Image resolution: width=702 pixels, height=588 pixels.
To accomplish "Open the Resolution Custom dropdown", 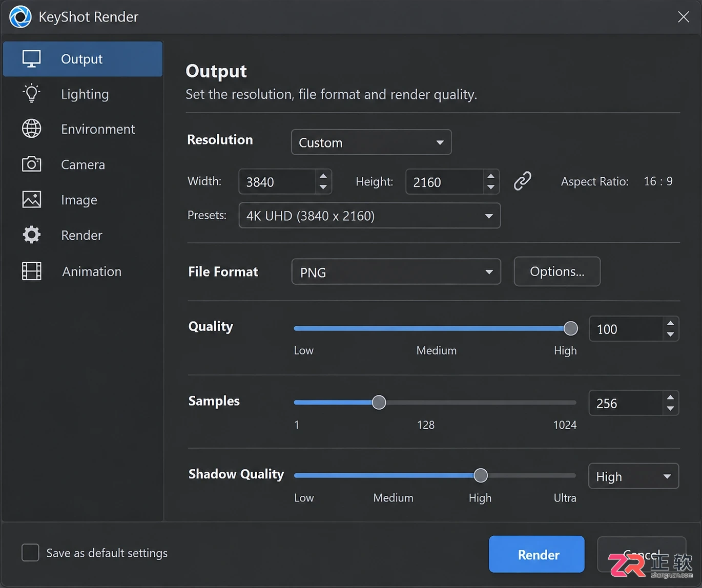I will pyautogui.click(x=371, y=142).
